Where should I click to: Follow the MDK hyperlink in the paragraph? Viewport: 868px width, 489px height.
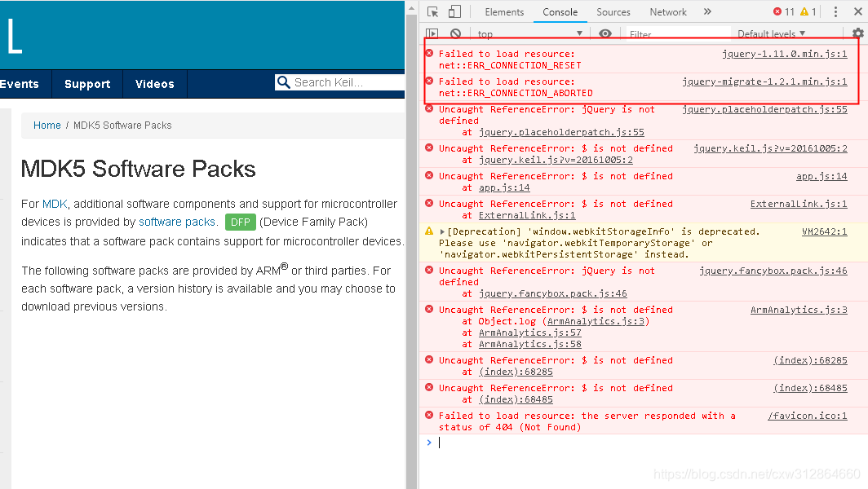[55, 204]
